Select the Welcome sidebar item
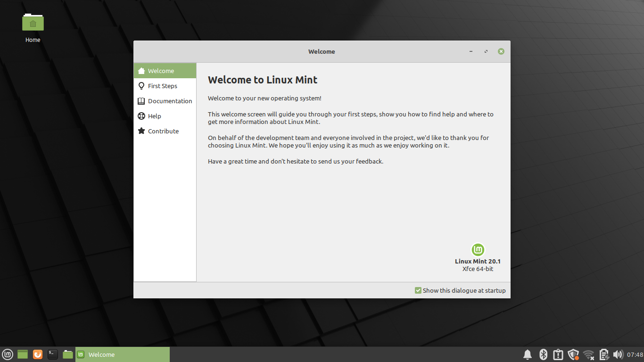The width and height of the screenshot is (644, 362). tap(165, 71)
